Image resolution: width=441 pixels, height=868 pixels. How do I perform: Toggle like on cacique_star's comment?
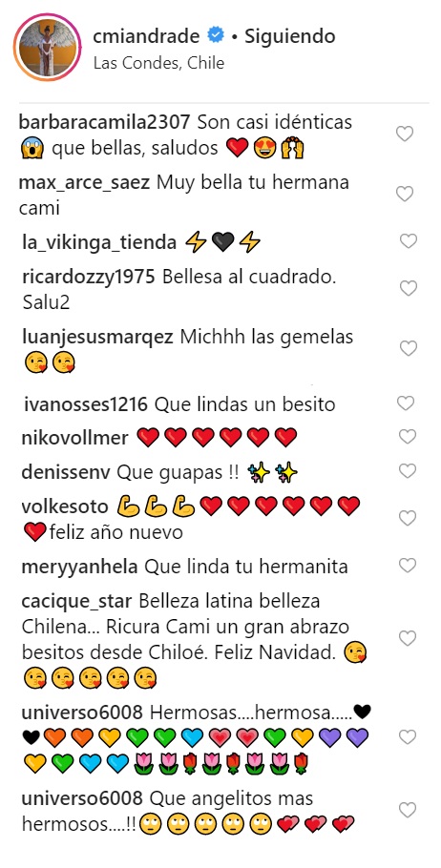[x=408, y=638]
